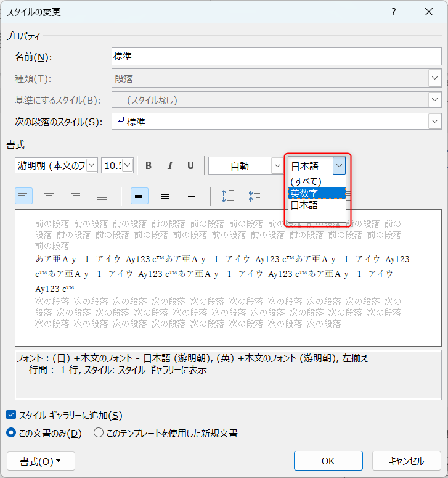Select align right paragraph icon
This screenshot has height=478, width=448.
(x=76, y=196)
